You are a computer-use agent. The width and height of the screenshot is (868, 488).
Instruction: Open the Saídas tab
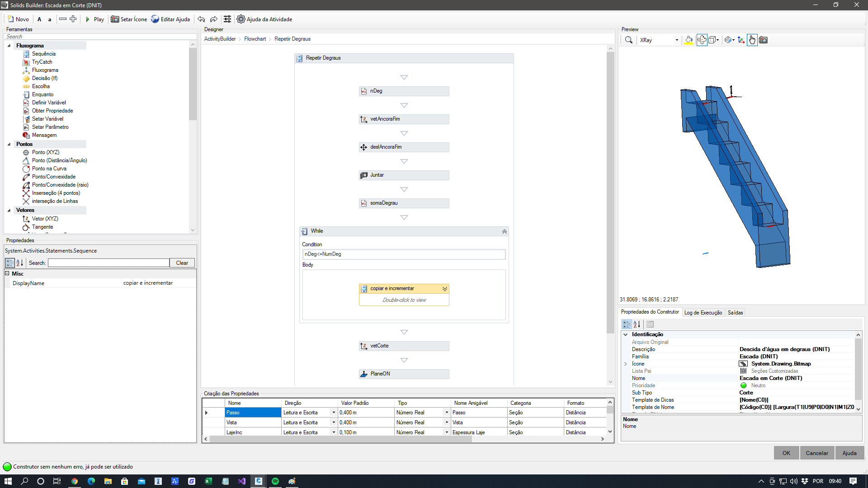[x=735, y=313]
